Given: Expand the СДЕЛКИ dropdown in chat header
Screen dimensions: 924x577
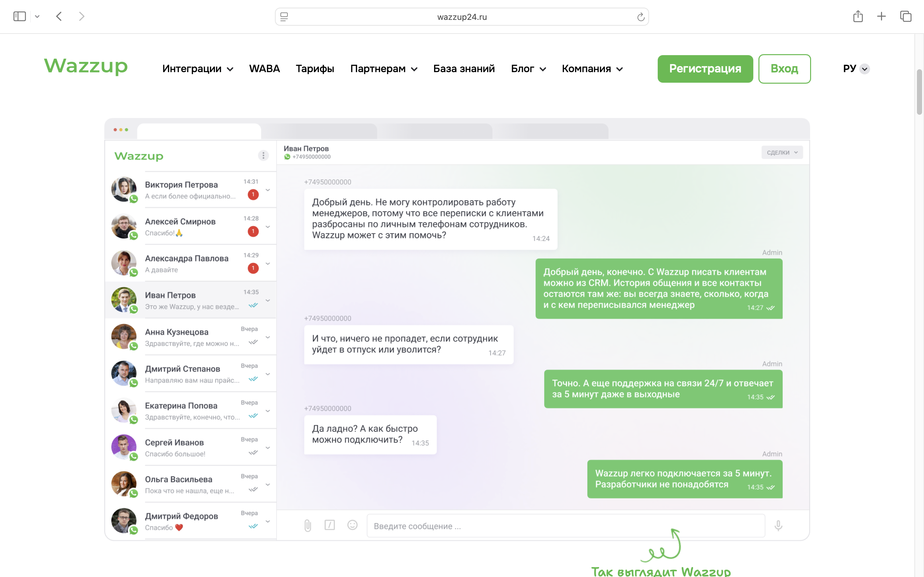Looking at the screenshot, I should (782, 152).
